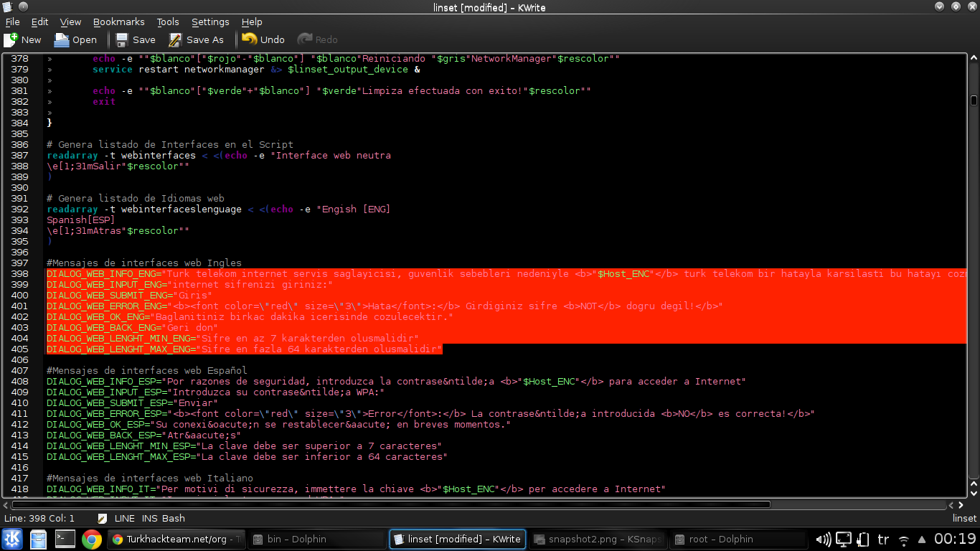Click the Open file toolbar icon
Image resolution: width=980 pixels, height=551 pixels.
[x=62, y=39]
